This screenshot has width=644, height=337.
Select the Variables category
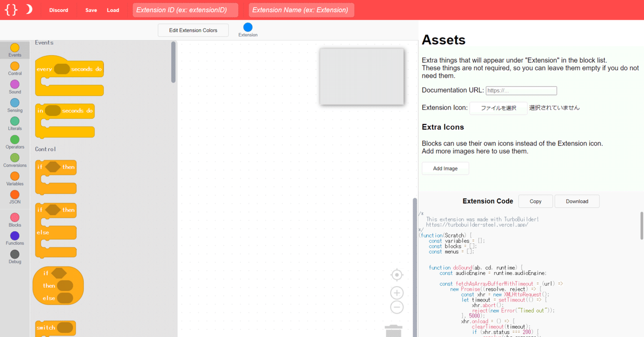point(15,179)
